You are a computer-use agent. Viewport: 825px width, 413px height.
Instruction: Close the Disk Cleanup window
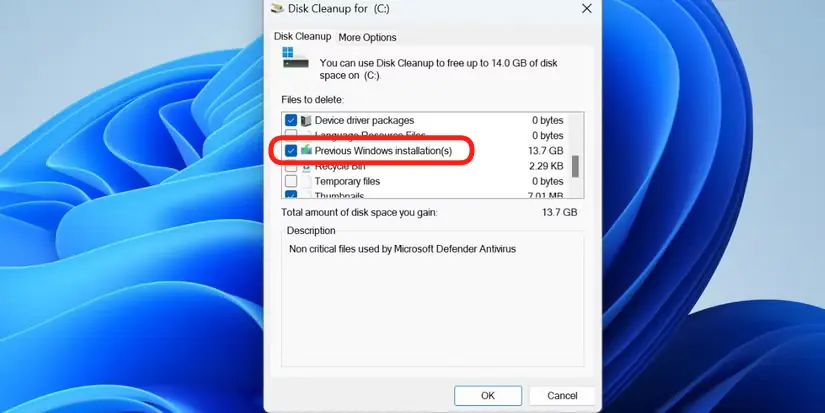click(x=587, y=8)
